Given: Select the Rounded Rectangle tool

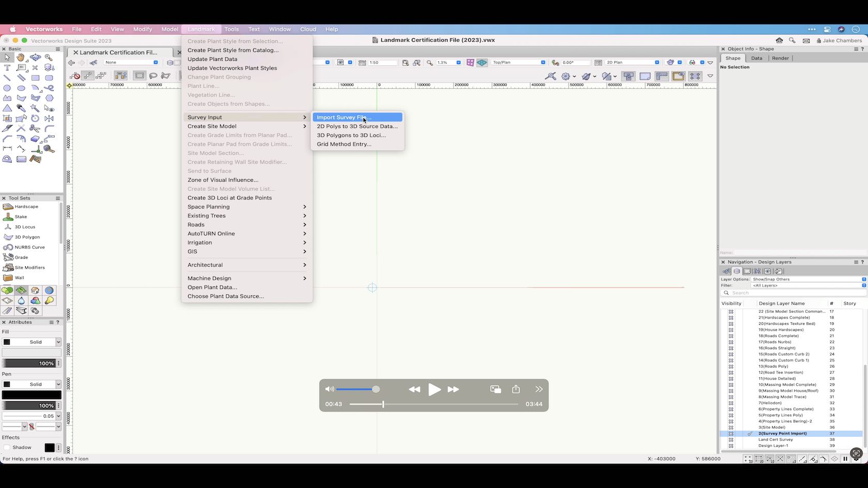Looking at the screenshot, I should (x=49, y=78).
